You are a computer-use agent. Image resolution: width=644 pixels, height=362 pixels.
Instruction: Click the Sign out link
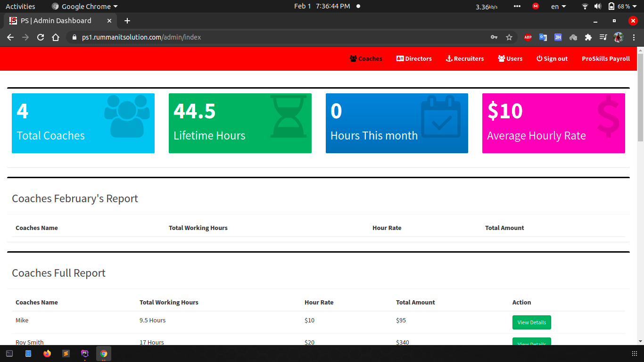tap(552, 59)
